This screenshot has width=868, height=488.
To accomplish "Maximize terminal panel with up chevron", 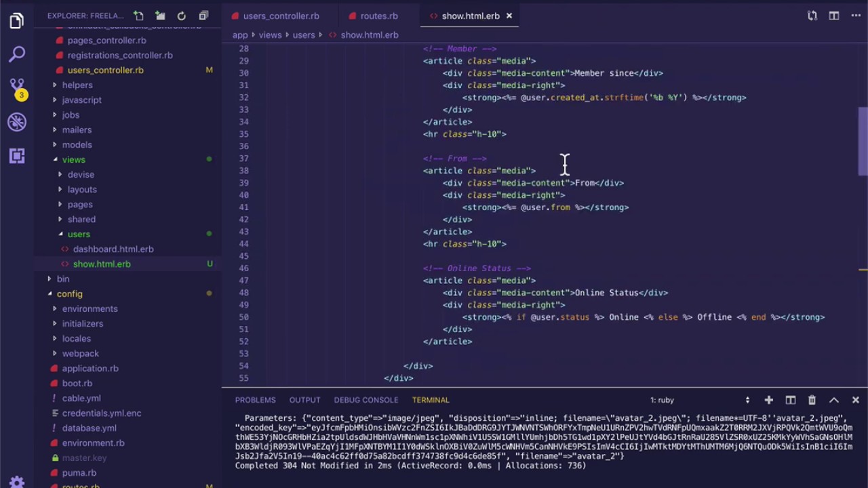I will tap(834, 400).
